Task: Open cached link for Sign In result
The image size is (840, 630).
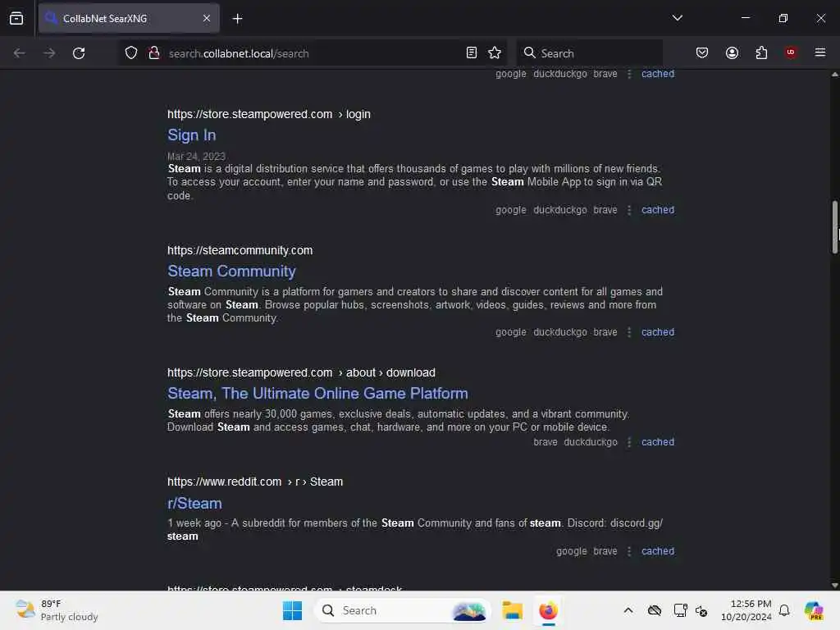Action: point(658,210)
